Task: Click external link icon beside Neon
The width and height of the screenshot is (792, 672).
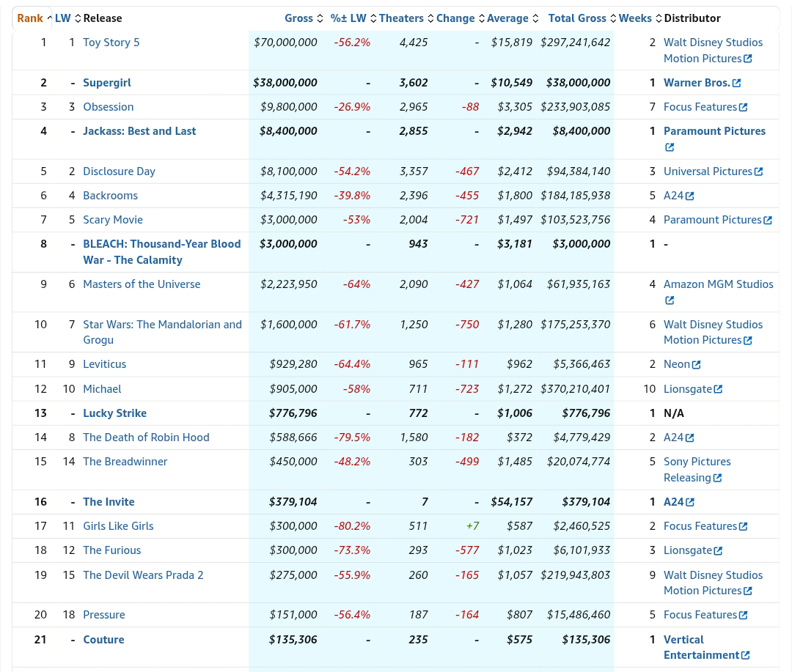Action: click(696, 364)
